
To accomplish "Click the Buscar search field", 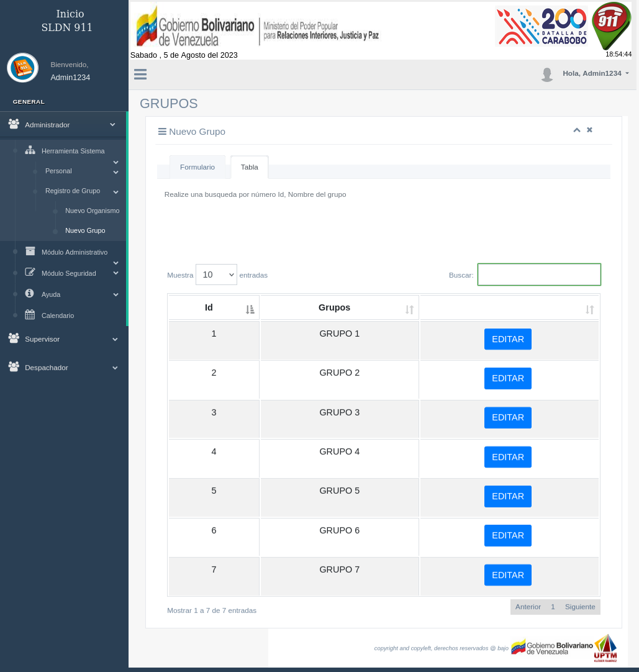I will coord(538,275).
